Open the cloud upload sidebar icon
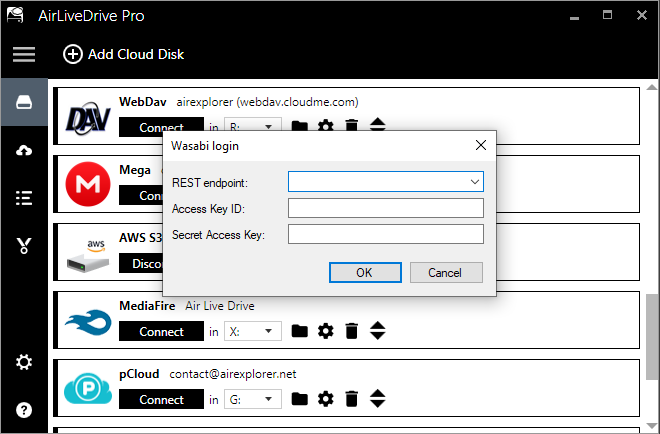This screenshot has height=434, width=660. point(24,150)
